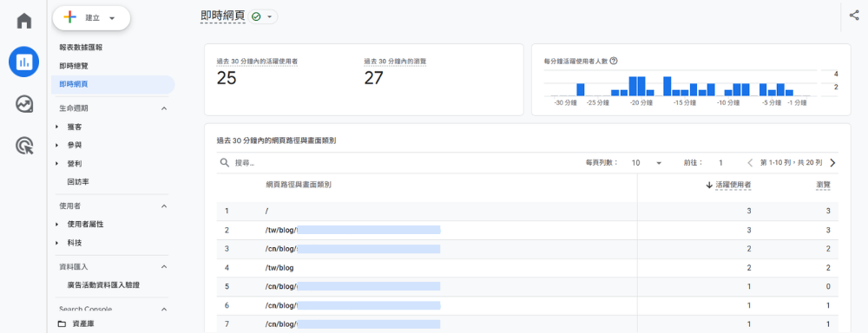Click row 3 /cn/blog/ path cell
Screen dimensions: 868x333
tap(352, 249)
